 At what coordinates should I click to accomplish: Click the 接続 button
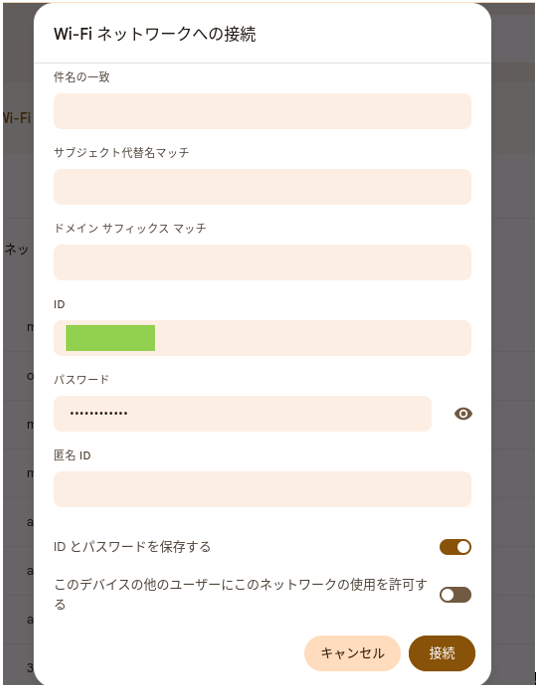(x=442, y=653)
